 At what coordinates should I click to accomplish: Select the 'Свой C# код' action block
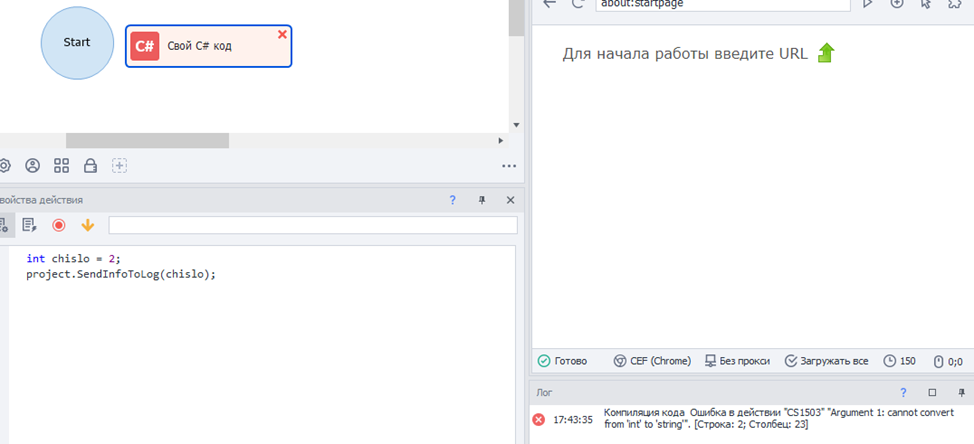(x=209, y=46)
